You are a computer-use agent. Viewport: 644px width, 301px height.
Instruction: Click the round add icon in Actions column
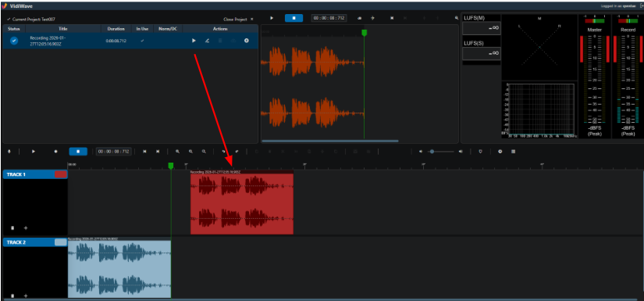247,41
